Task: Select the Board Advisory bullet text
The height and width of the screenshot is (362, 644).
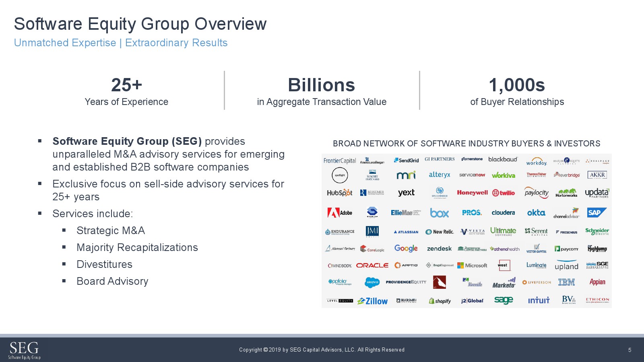Action: point(112,281)
